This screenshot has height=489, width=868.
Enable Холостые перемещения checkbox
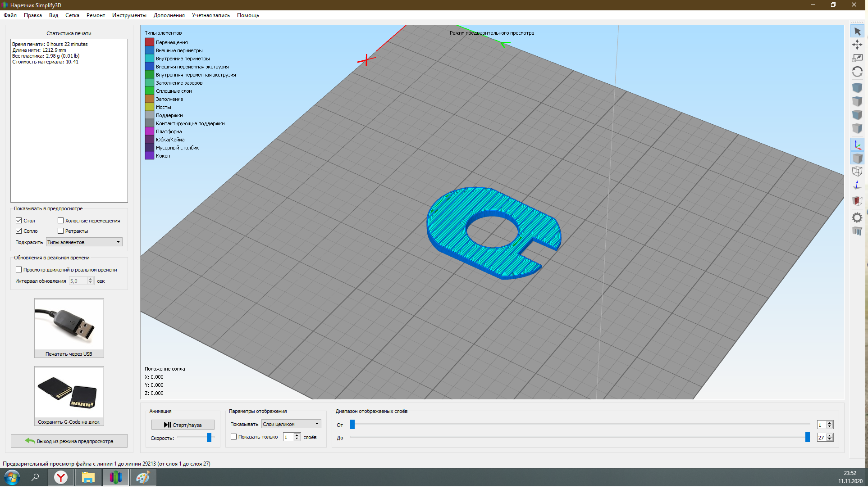pyautogui.click(x=60, y=220)
